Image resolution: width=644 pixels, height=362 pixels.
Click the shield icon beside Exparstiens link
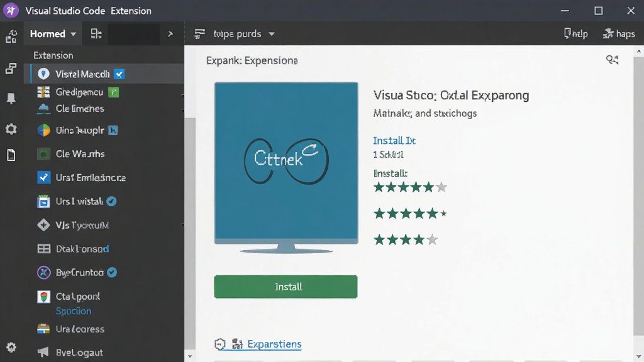click(x=220, y=344)
